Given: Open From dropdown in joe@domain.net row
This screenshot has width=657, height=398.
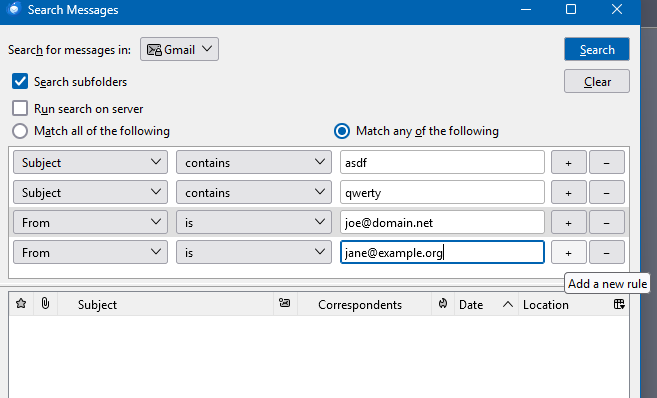Looking at the screenshot, I should pyautogui.click(x=91, y=222).
